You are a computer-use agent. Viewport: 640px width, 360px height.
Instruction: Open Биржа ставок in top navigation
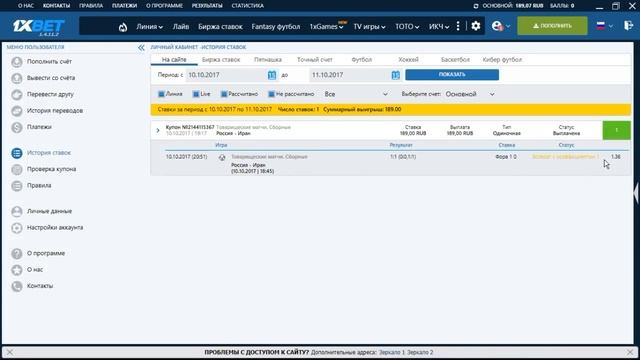220,27
